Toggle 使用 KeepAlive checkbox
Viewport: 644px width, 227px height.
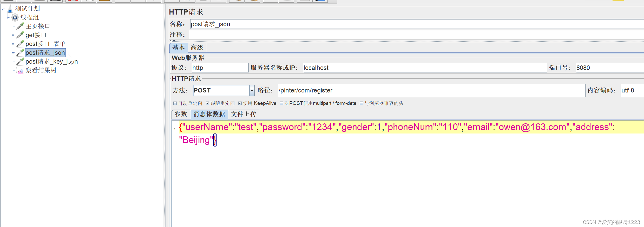pyautogui.click(x=240, y=103)
